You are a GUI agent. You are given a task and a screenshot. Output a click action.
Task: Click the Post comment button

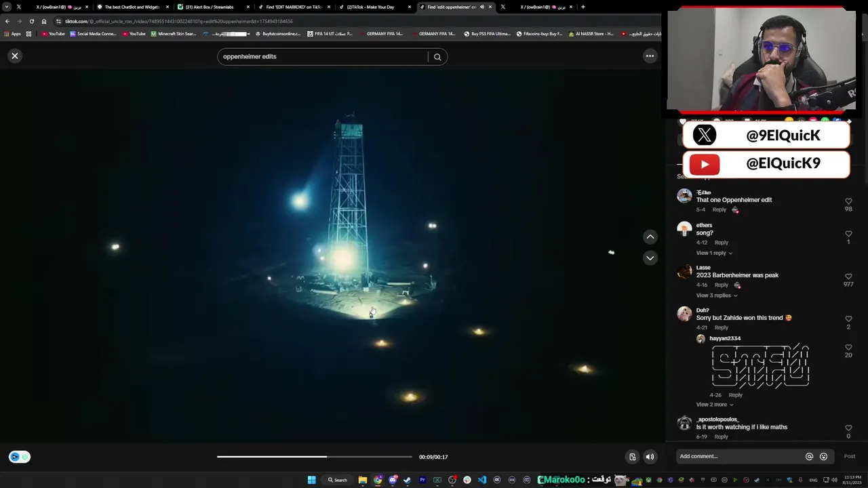(x=850, y=456)
